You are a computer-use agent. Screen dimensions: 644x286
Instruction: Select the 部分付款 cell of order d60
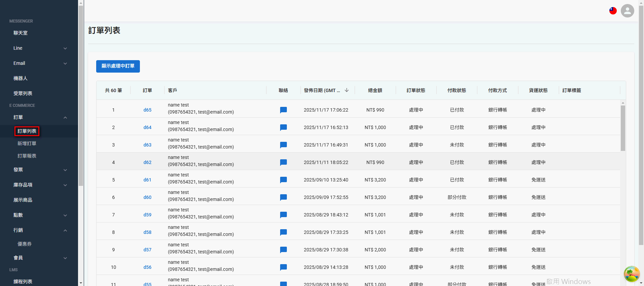click(457, 197)
